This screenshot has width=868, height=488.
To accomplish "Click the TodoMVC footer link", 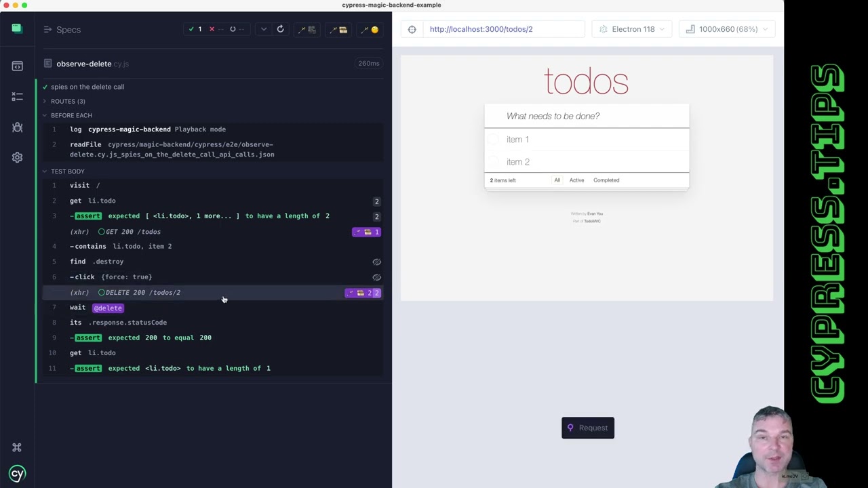I will (592, 221).
